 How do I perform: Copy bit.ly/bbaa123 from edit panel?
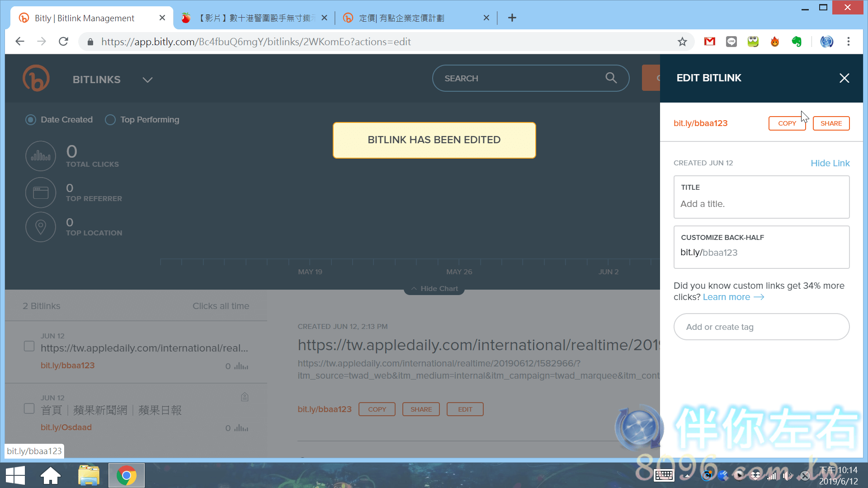(787, 123)
